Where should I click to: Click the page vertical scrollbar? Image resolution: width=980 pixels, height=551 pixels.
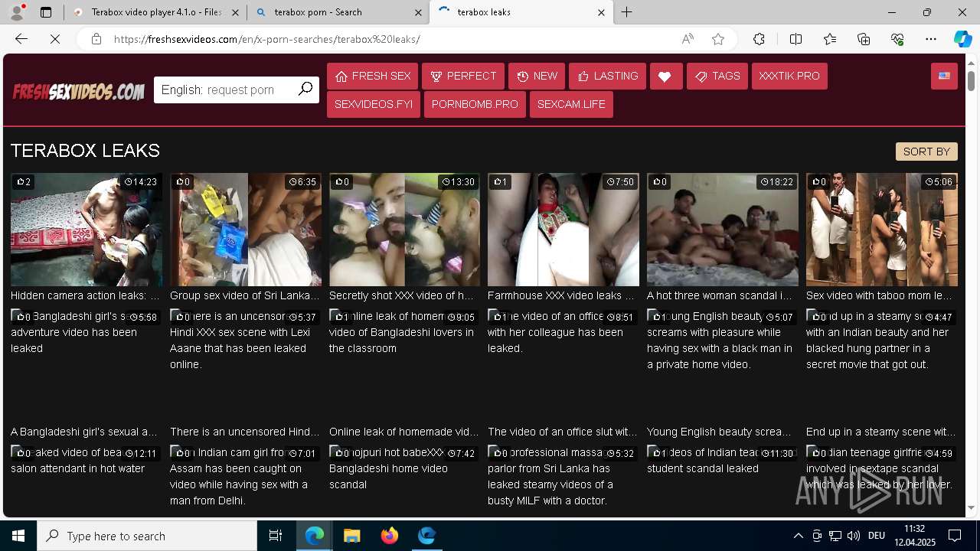(x=971, y=80)
